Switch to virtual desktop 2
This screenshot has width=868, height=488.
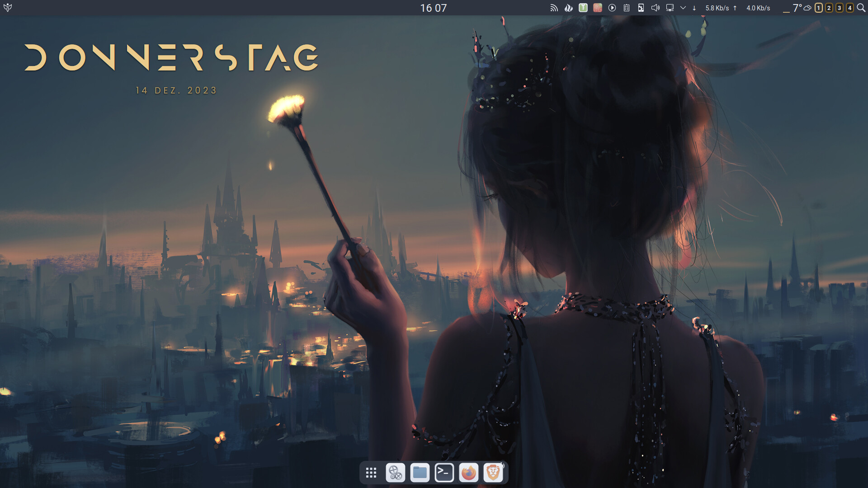pyautogui.click(x=829, y=8)
